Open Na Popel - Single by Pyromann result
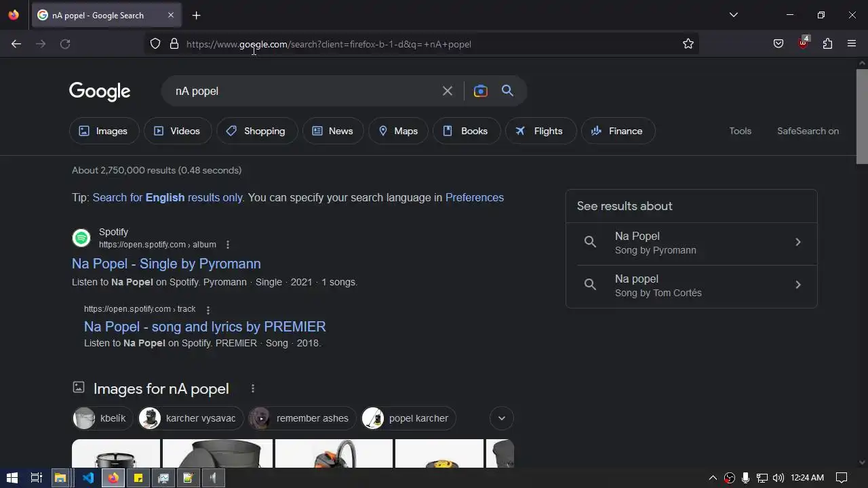The width and height of the screenshot is (868, 488). point(166,264)
